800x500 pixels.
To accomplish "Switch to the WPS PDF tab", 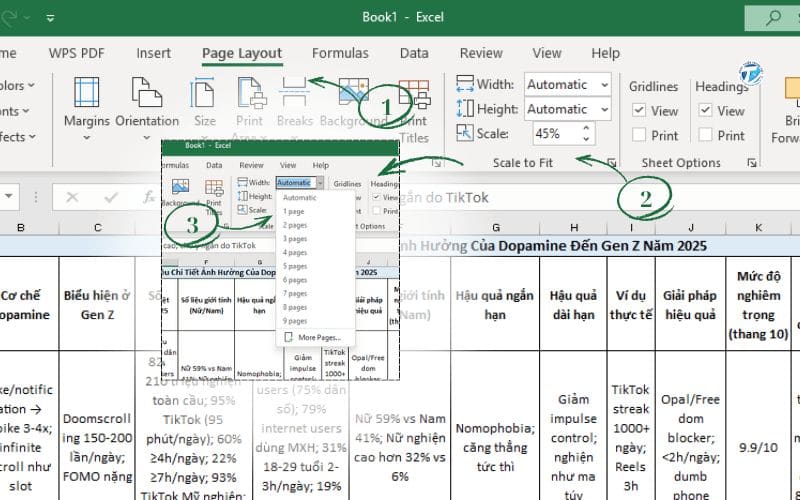I will [x=77, y=53].
